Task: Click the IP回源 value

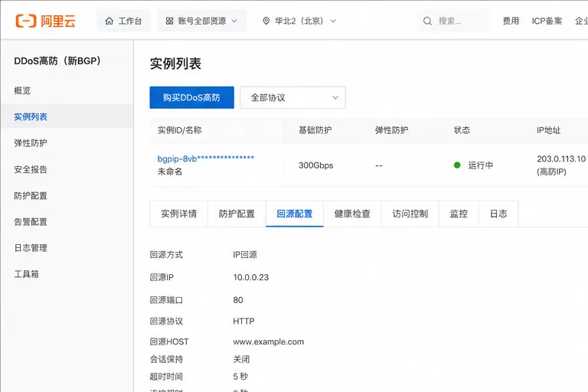Action: pyautogui.click(x=245, y=255)
